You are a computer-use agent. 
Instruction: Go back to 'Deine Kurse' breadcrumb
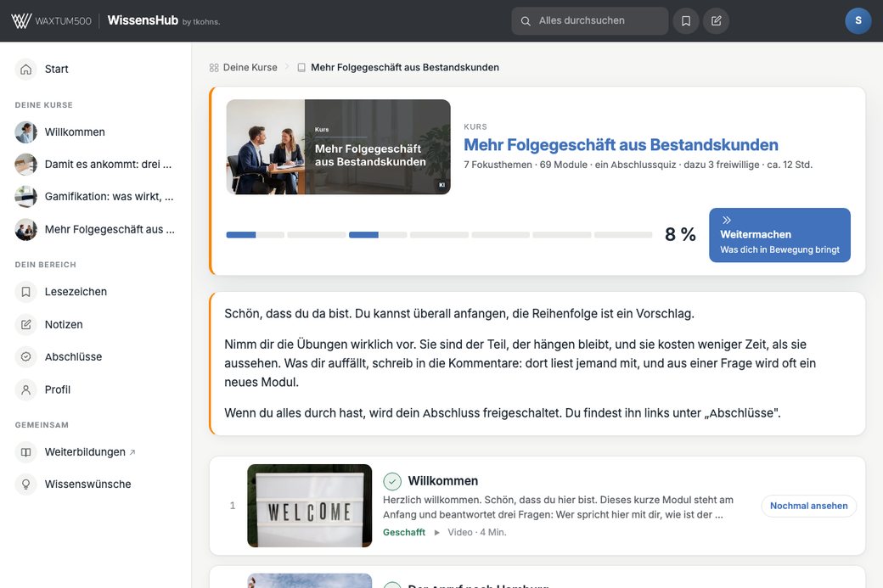click(250, 68)
